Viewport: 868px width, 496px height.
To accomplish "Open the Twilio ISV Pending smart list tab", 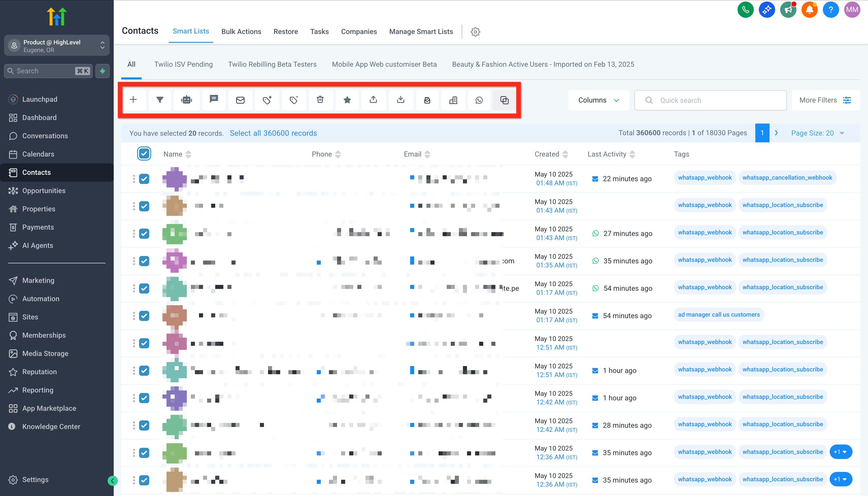I will tap(183, 64).
